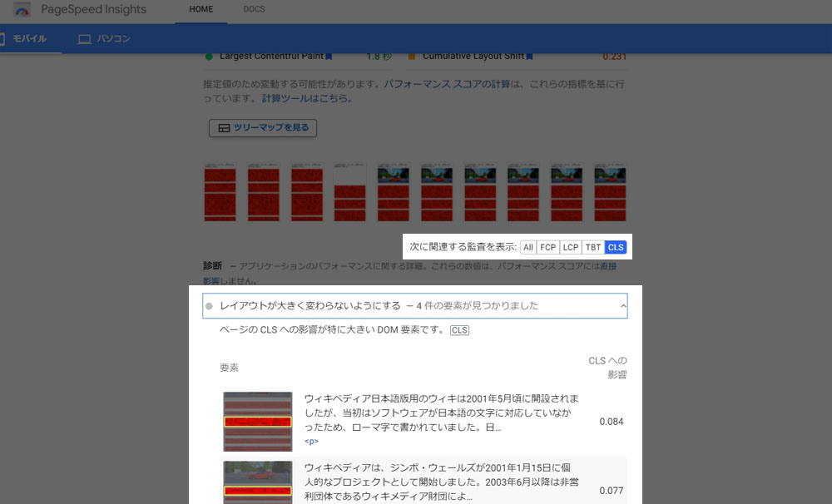Viewport: 832px width, 504px height.
Task: Click the ウィキペディア日本語版 element description
Action: point(442,413)
